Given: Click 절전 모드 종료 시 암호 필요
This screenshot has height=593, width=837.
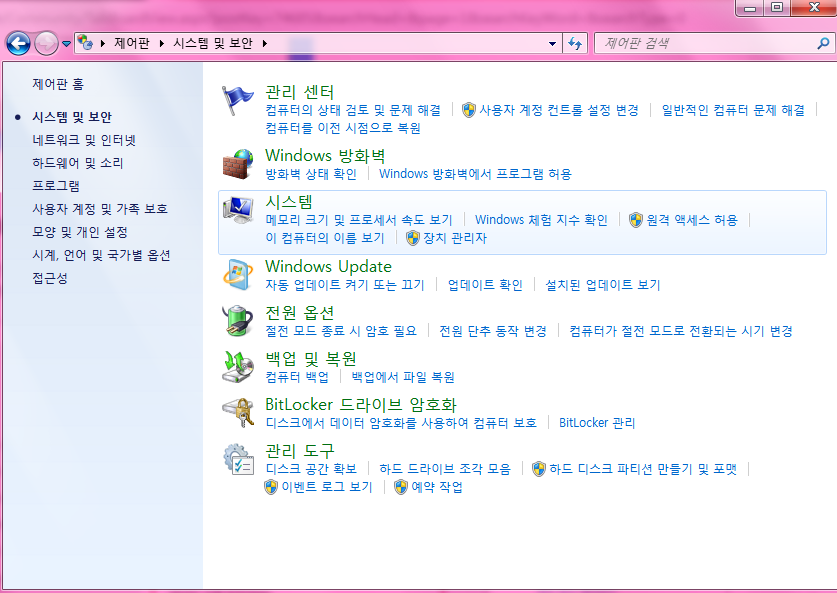Looking at the screenshot, I should coord(341,331).
